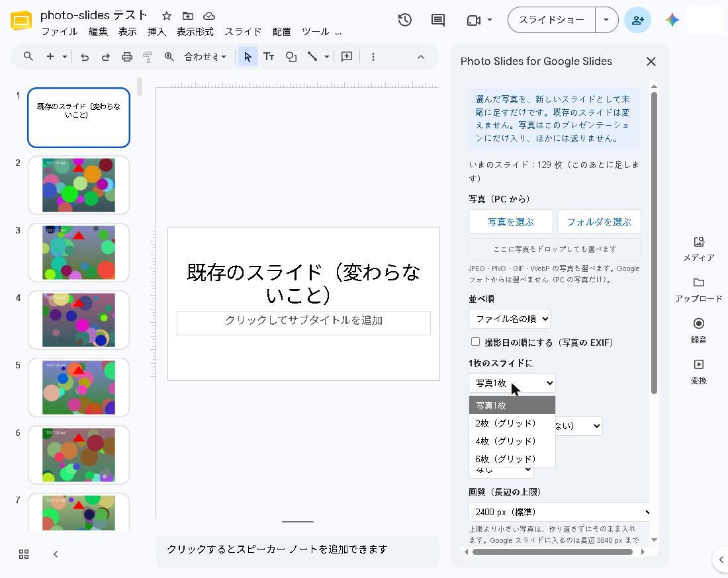Star the photo-slides presentation
Image resolution: width=728 pixels, height=578 pixels.
[x=167, y=17]
